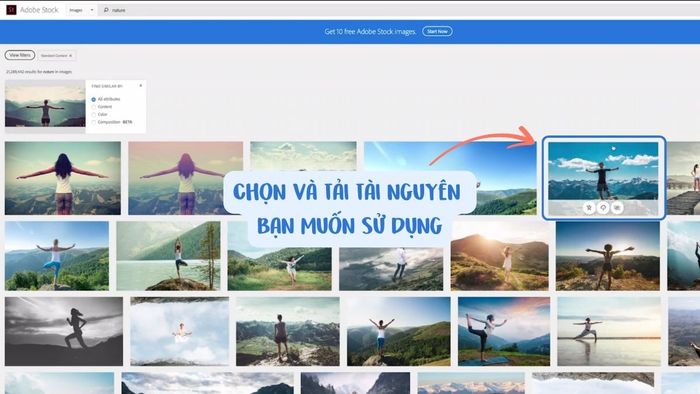Open the black-and-white runner photo
Viewport: 700px width, 394px height.
click(64, 331)
